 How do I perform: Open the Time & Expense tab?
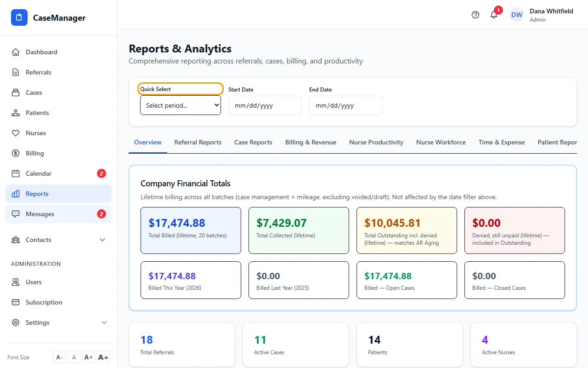pos(502,143)
